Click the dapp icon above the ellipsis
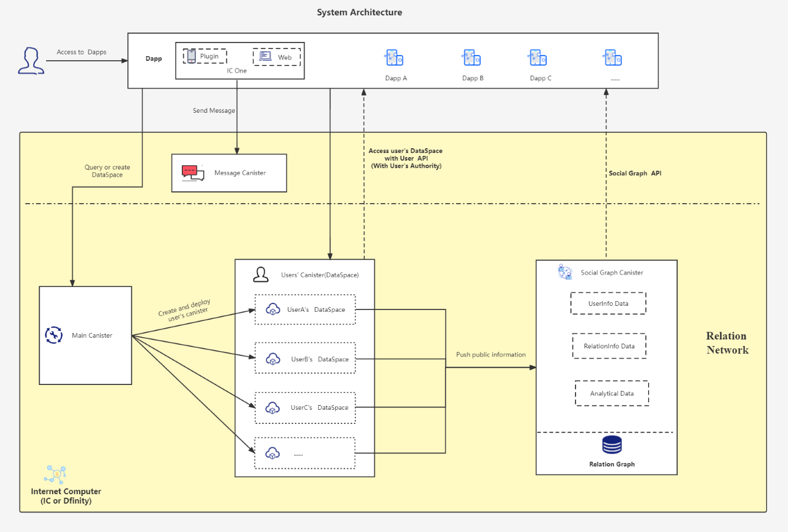This screenshot has height=532, width=788. point(613,58)
